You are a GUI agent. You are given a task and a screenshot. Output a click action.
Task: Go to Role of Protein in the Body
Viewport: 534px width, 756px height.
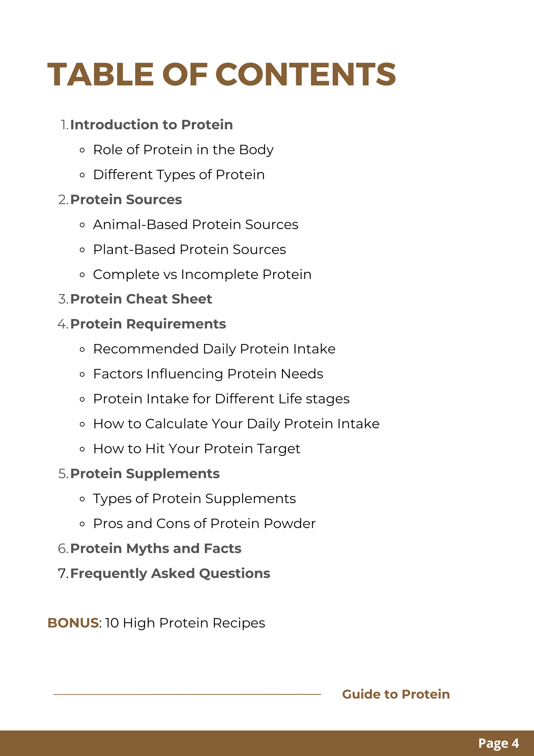coord(183,150)
